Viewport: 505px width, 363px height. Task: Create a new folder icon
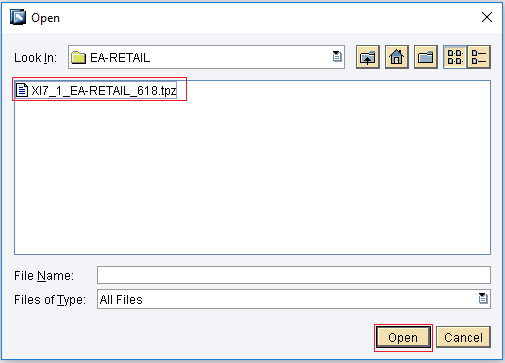[426, 57]
